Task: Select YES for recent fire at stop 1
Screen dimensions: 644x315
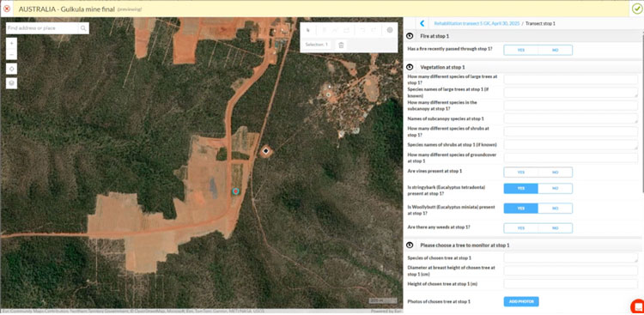Action: click(x=521, y=50)
